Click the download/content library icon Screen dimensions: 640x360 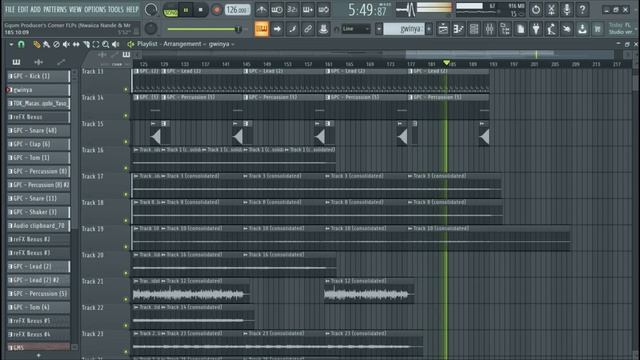click(x=582, y=29)
